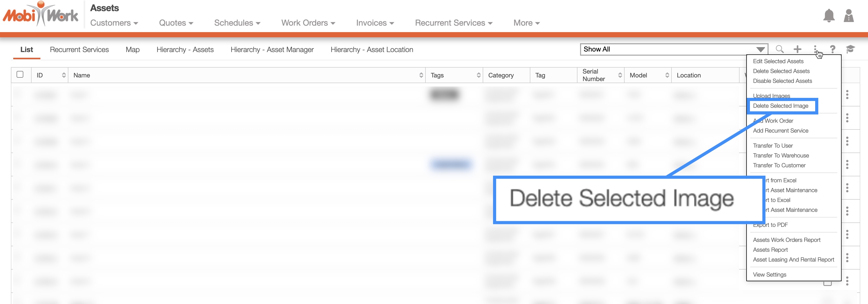
Task: Open View Settings from the menu
Action: pyautogui.click(x=769, y=274)
